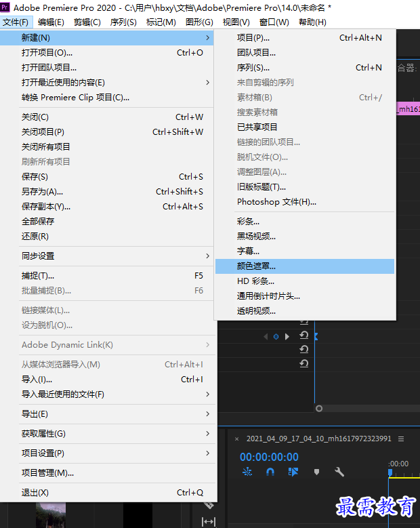Screen dimensions: 420x528
Task: Toggle linked selection in timeline
Action: pos(293,472)
